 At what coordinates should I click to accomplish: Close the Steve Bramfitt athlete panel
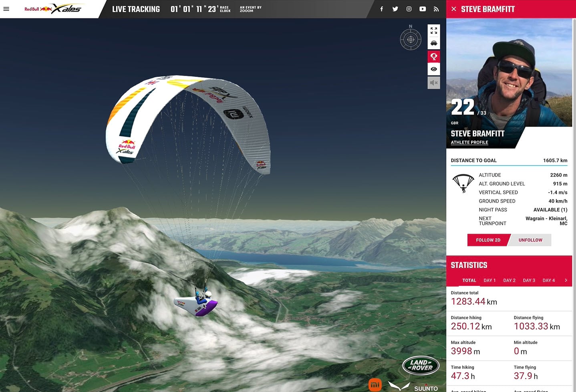(x=453, y=9)
